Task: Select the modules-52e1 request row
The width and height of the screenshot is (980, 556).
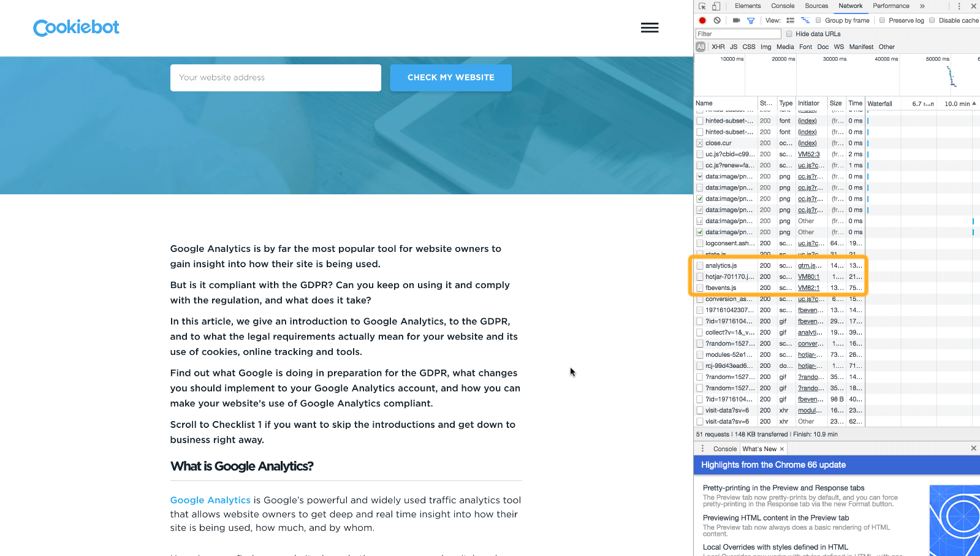Action: coord(780,354)
